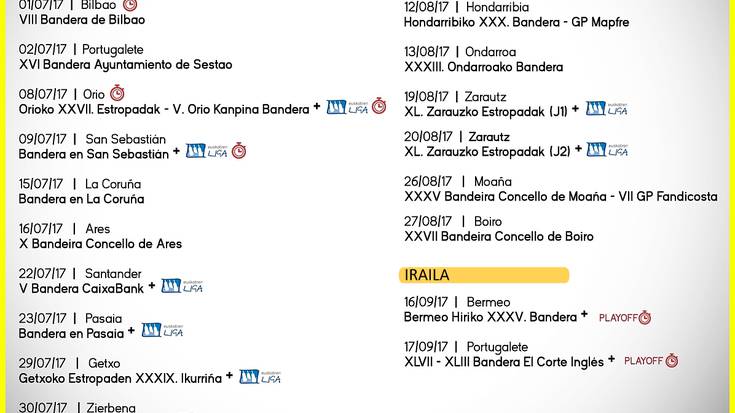
Task: Click the stopwatch after Orio Kanpina Bandera logo
Action: pos(379,106)
